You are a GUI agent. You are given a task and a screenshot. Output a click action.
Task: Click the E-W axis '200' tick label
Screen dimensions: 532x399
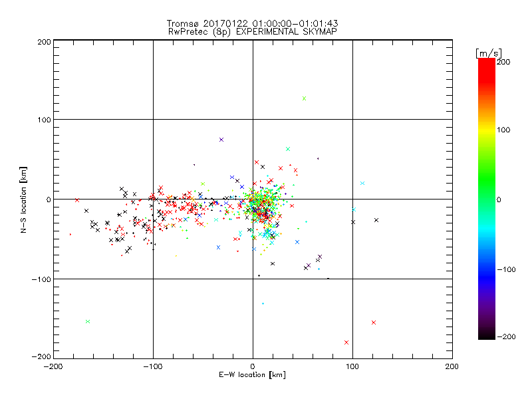452,367
